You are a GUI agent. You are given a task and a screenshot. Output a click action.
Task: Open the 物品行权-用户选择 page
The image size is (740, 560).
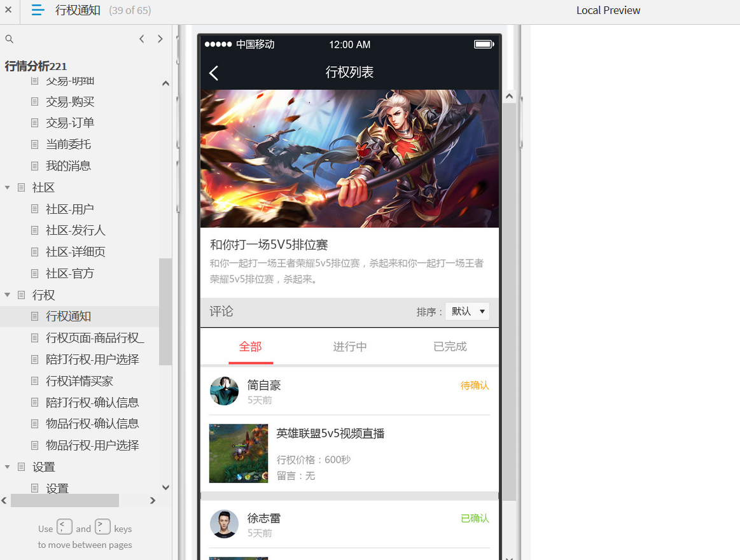92,445
